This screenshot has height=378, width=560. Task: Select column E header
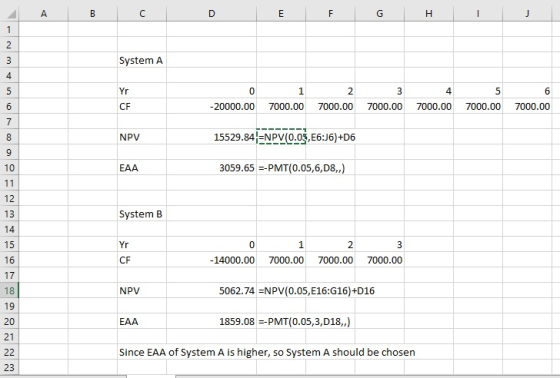click(x=281, y=14)
